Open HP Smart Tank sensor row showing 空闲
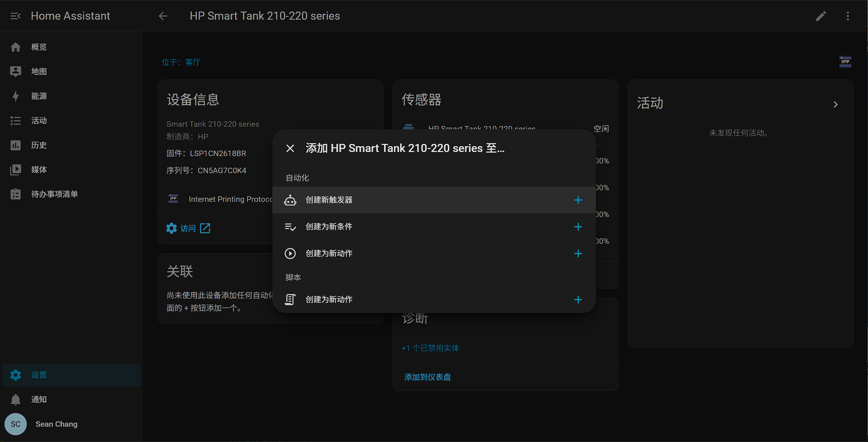The width and height of the screenshot is (868, 442). pyautogui.click(x=506, y=128)
